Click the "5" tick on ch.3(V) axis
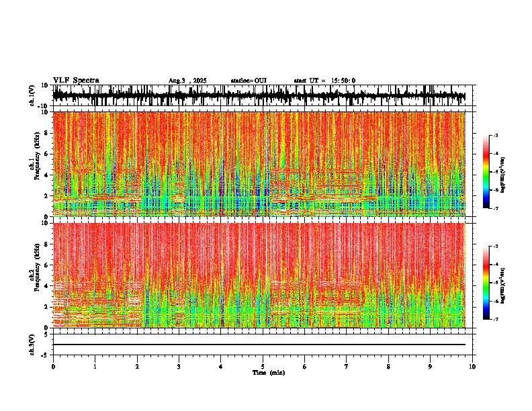This screenshot has height=411, width=532. pos(47,334)
